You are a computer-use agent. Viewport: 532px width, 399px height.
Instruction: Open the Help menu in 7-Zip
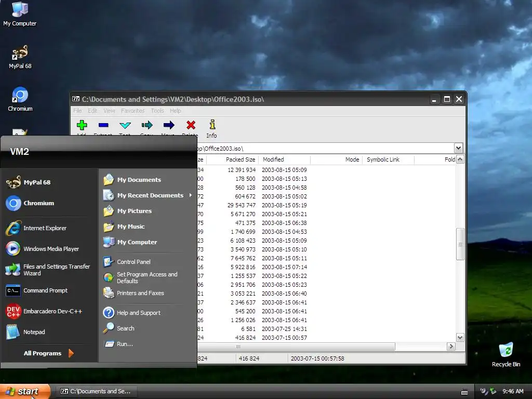point(175,111)
